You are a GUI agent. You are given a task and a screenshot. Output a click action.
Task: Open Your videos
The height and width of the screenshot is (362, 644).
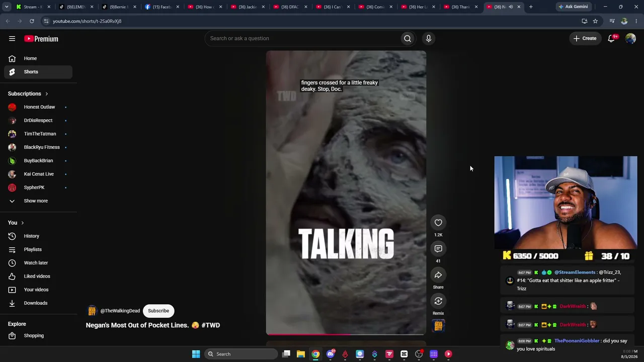(x=38, y=290)
